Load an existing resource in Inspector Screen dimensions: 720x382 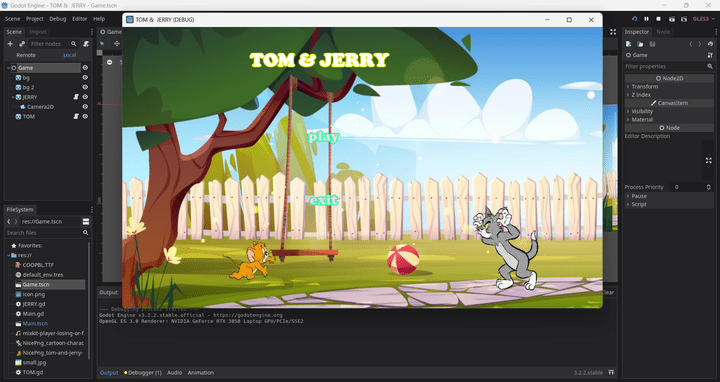point(640,44)
